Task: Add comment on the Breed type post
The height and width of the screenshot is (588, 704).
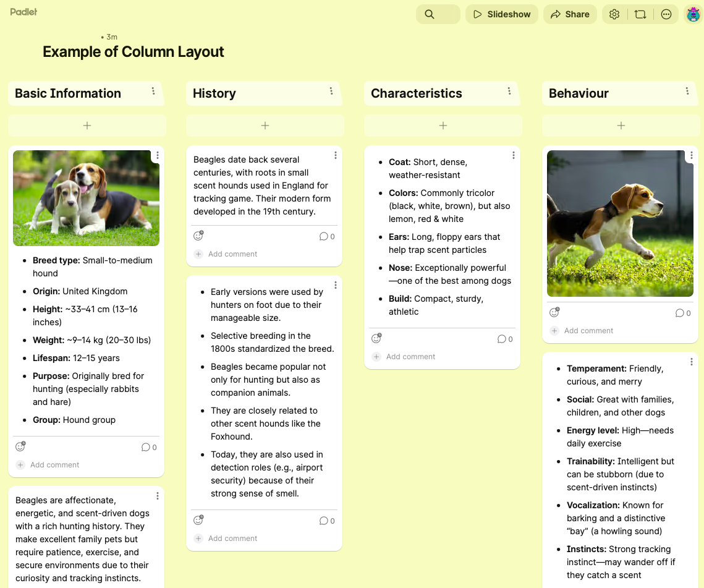Action: coord(48,465)
